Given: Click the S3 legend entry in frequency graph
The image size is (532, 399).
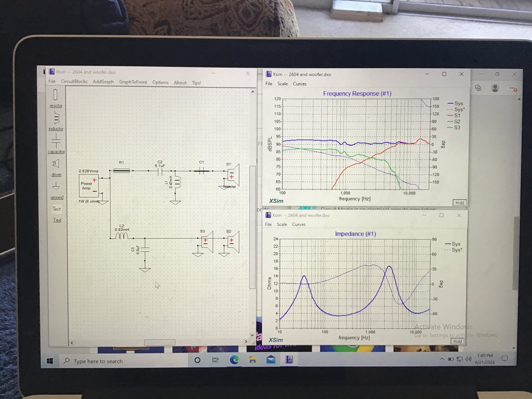Looking at the screenshot, I should pyautogui.click(x=454, y=127).
